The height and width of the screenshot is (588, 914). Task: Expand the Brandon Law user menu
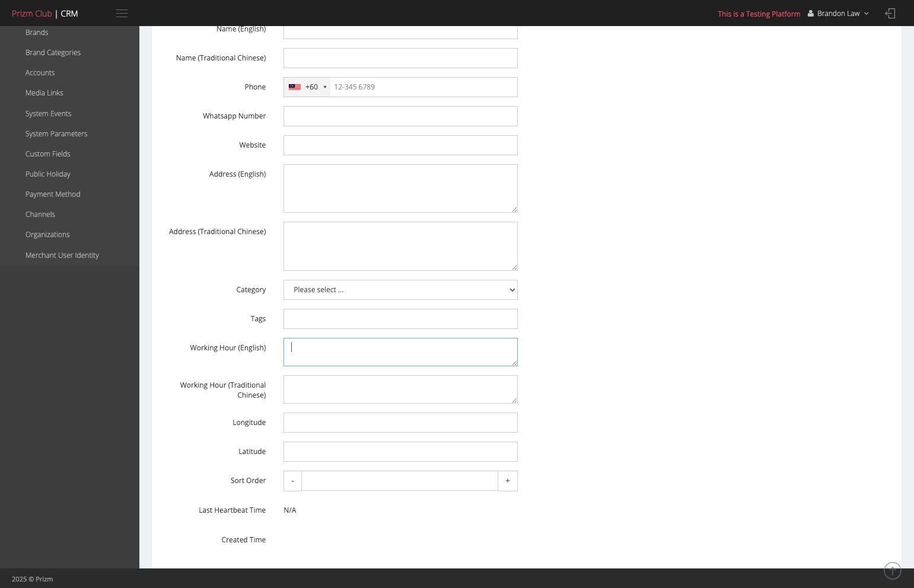pos(838,14)
